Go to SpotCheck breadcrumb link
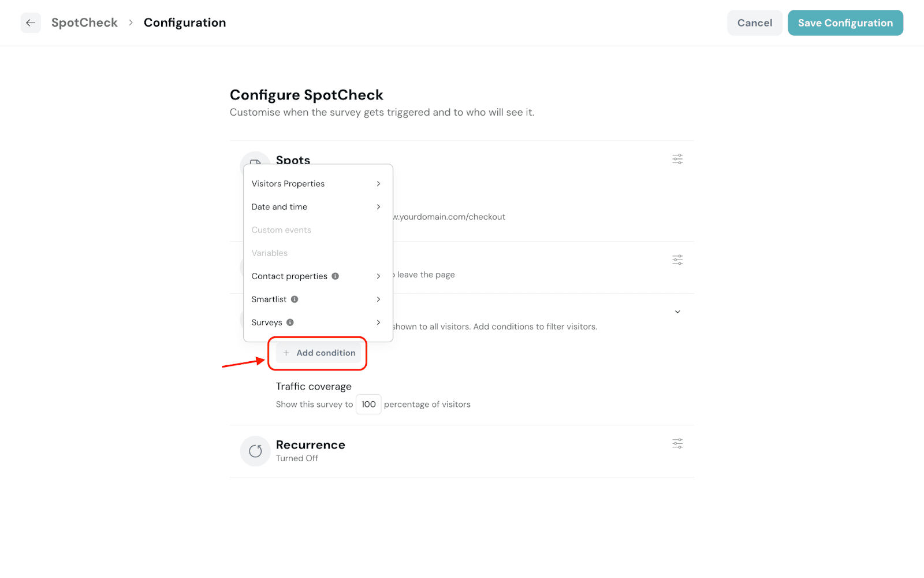The height and width of the screenshot is (578, 924). click(x=84, y=23)
